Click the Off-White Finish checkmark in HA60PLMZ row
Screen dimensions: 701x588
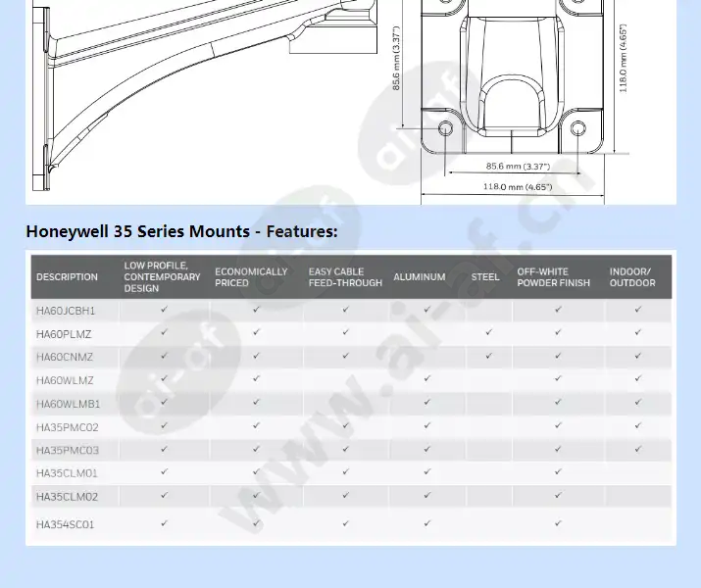coord(558,332)
